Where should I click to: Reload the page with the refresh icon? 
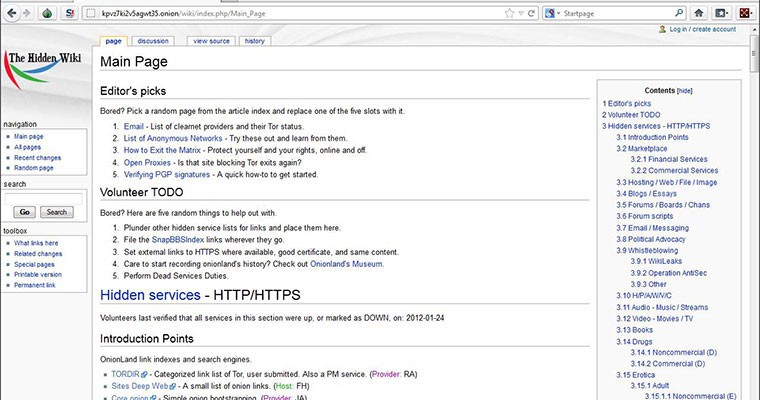point(531,14)
